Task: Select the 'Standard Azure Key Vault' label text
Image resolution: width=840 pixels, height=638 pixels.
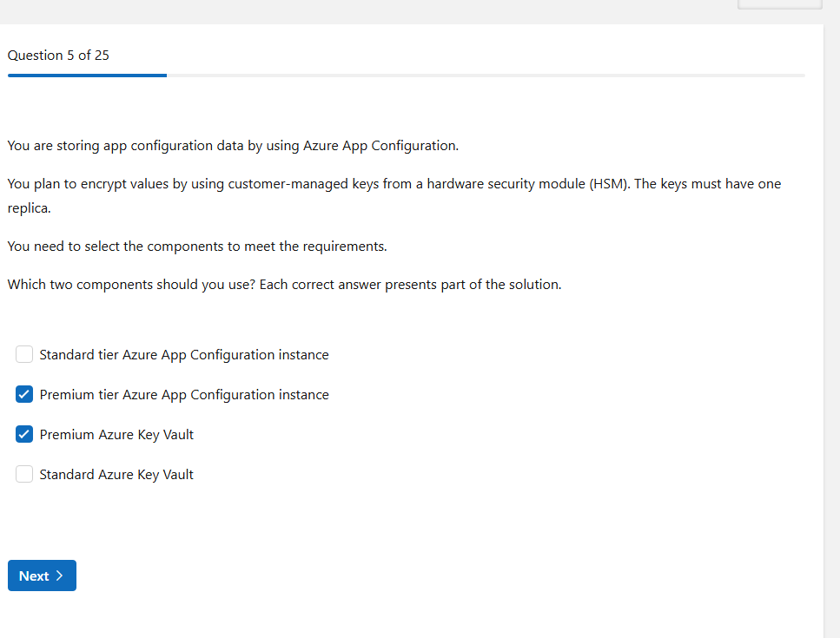Action: tap(116, 475)
